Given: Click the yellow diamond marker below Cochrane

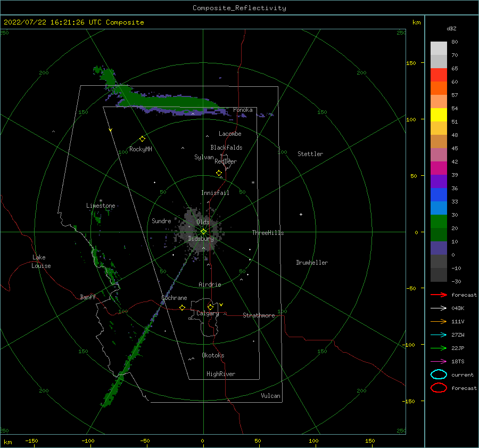Looking at the screenshot, I should pyautogui.click(x=182, y=307).
